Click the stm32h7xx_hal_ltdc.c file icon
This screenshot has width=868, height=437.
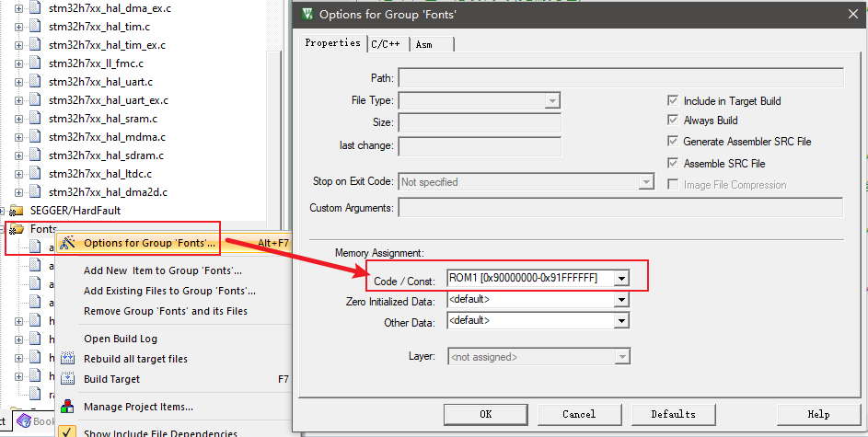click(35, 174)
